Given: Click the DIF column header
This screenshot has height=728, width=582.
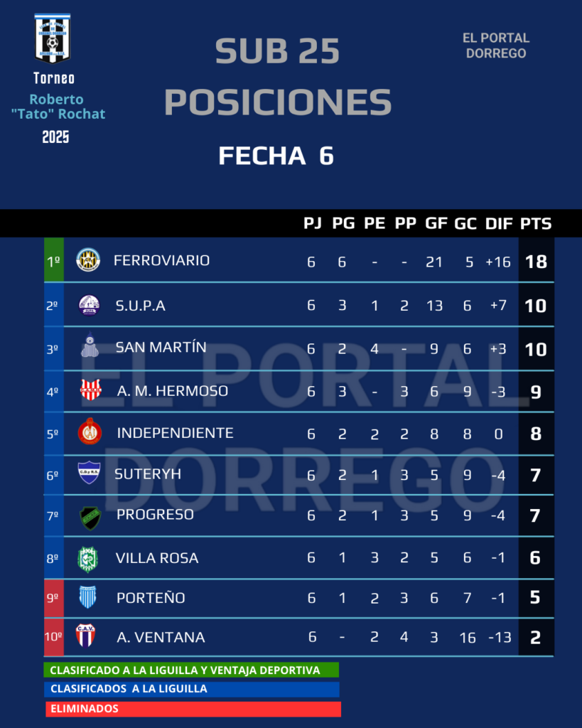Looking at the screenshot, I should [x=499, y=223].
